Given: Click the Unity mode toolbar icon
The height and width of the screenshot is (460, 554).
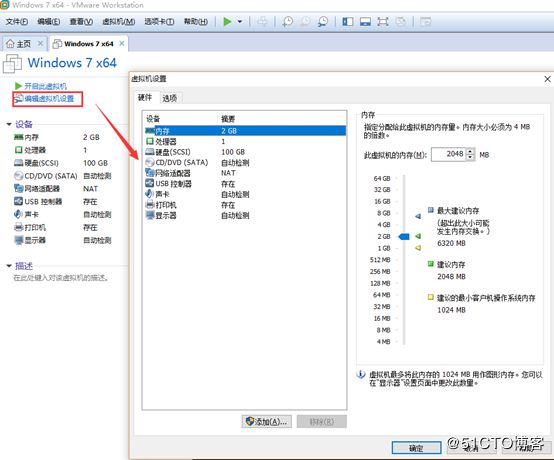Looking at the screenshot, I should click(400, 22).
